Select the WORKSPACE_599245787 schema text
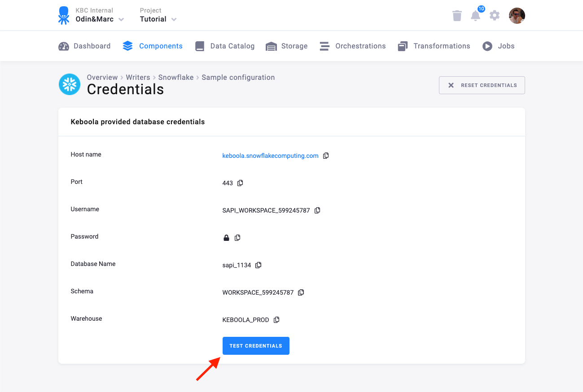The image size is (583, 392). pos(258,292)
